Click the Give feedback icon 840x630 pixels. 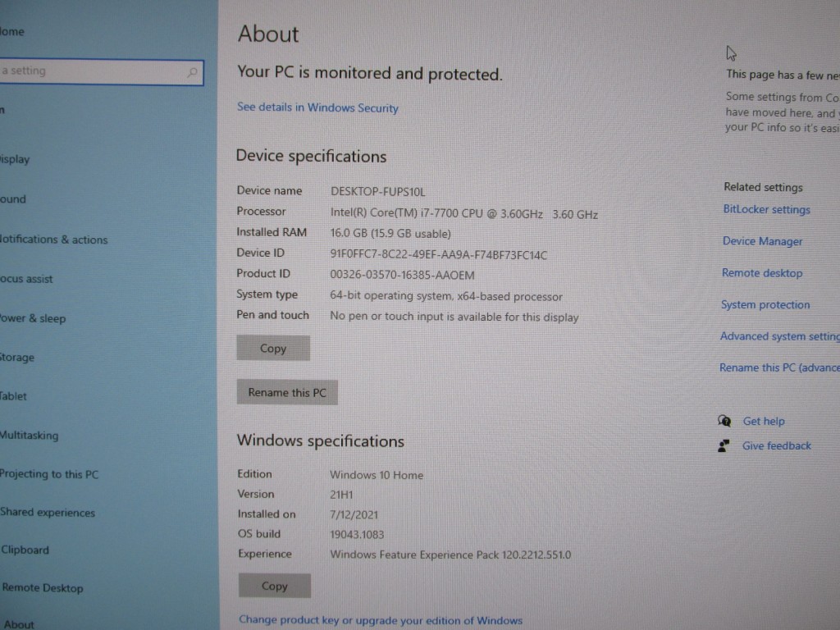click(724, 445)
